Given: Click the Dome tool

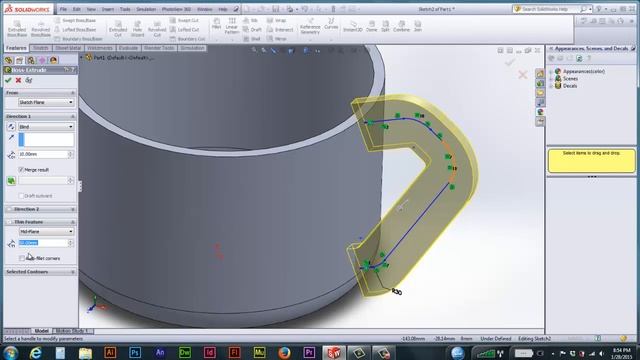Looking at the screenshot, I should pyautogui.click(x=371, y=26).
